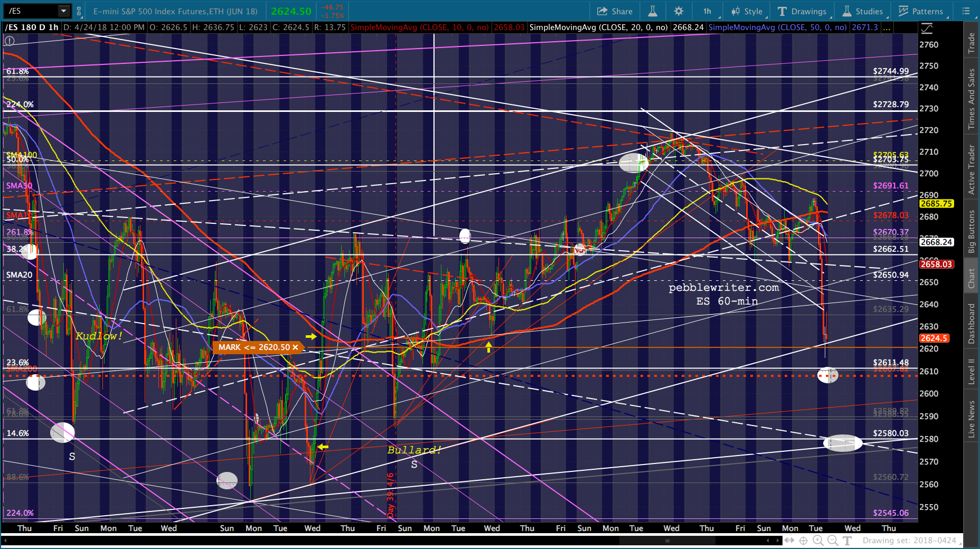Select the MARK <= 2620.50 alert label
This screenshot has width=980, height=549.
(x=254, y=347)
